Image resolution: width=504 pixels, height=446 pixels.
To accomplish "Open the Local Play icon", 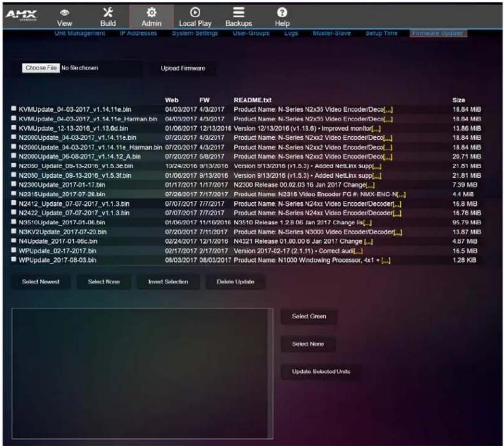I will pyautogui.click(x=195, y=12).
